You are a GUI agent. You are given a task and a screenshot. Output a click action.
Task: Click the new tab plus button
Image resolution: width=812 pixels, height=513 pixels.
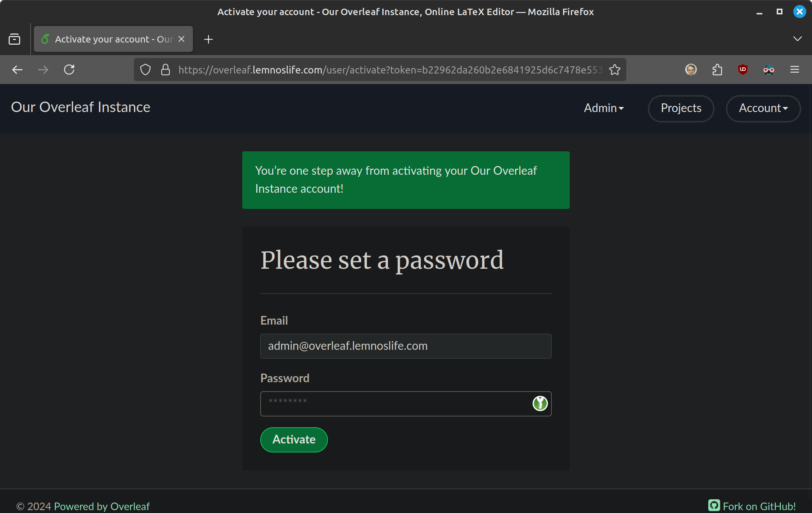pos(208,39)
